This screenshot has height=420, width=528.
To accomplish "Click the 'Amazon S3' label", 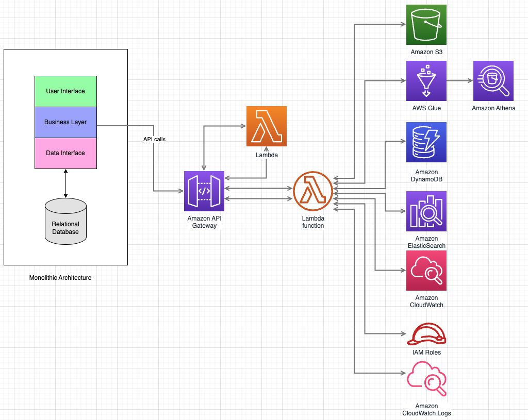I will coord(426,52).
